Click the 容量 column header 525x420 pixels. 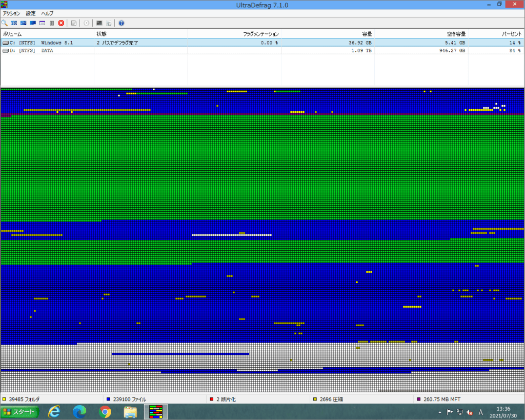coord(328,34)
